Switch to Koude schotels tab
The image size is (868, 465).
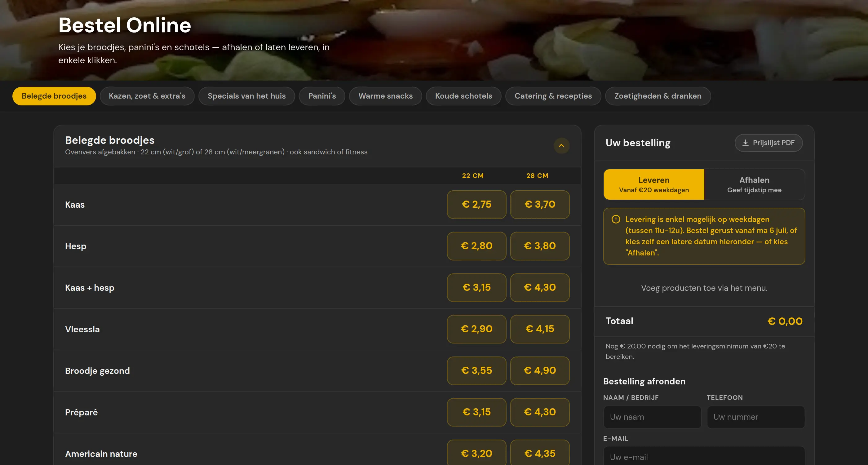pos(463,96)
